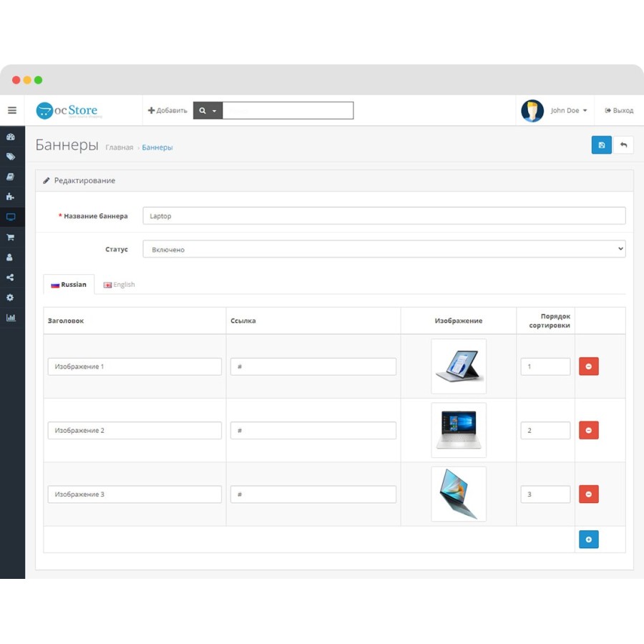Open the Sales cart icon
The image size is (644, 644).
(11, 237)
